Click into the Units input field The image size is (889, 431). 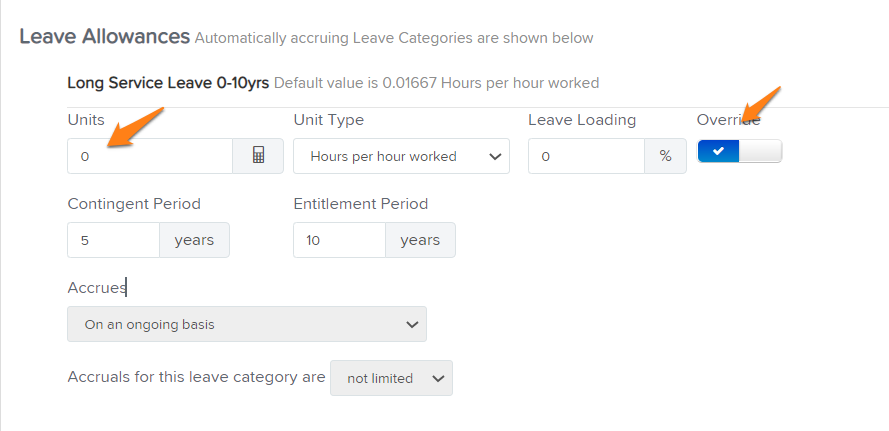pos(150,156)
